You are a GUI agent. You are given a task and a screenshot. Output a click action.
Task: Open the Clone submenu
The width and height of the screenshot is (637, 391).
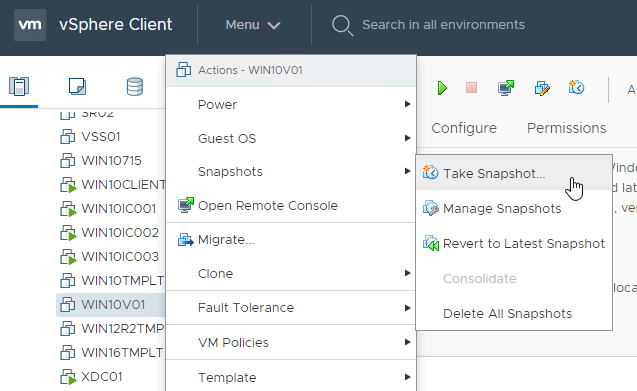point(291,273)
